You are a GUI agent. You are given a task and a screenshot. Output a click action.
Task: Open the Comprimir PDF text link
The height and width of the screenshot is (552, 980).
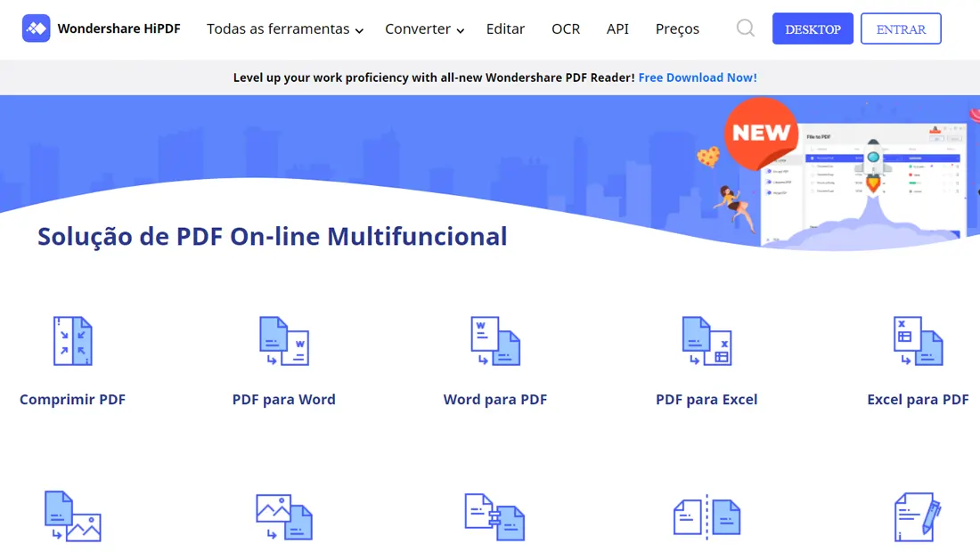(72, 399)
